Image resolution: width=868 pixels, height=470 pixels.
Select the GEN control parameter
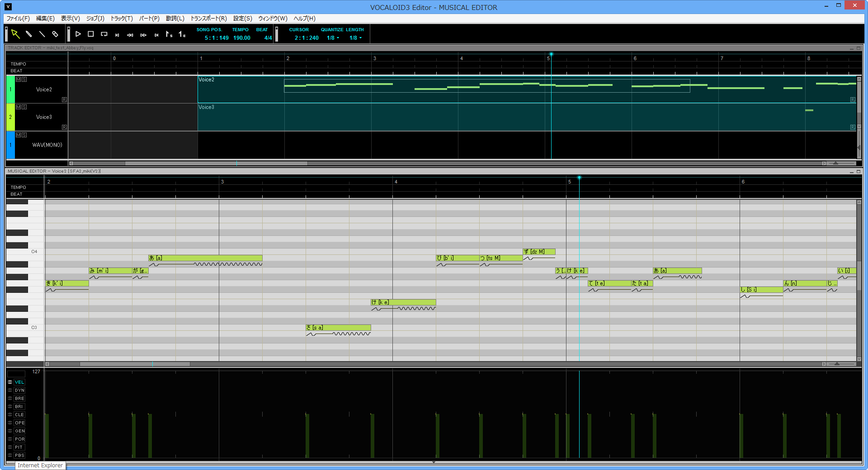19,431
